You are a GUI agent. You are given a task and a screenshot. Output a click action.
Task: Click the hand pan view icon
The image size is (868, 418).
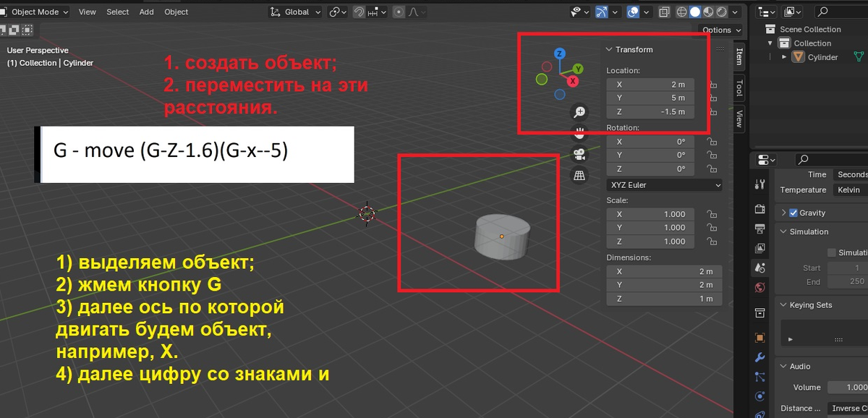pyautogui.click(x=579, y=132)
